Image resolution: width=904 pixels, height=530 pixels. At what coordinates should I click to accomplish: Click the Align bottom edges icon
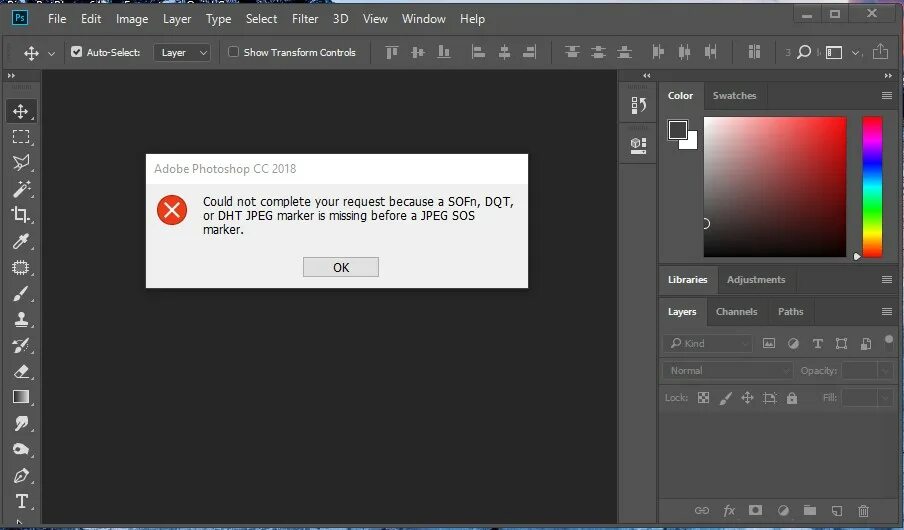coord(443,52)
